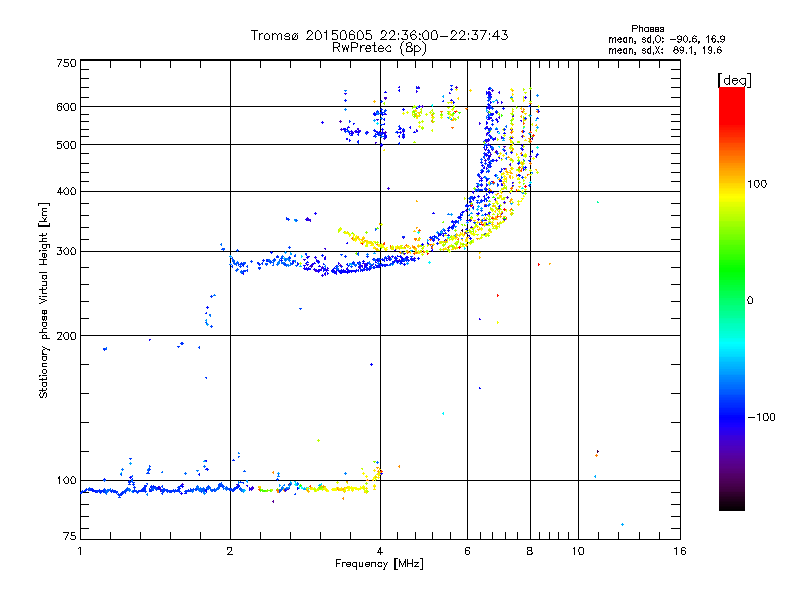Click the 16 tick on frequency axis

pyautogui.click(x=679, y=551)
